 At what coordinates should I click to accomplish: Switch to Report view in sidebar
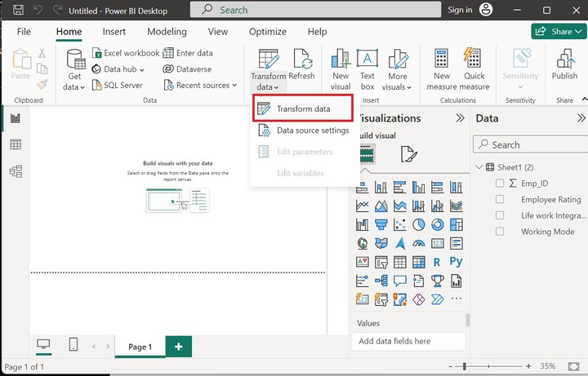point(16,118)
